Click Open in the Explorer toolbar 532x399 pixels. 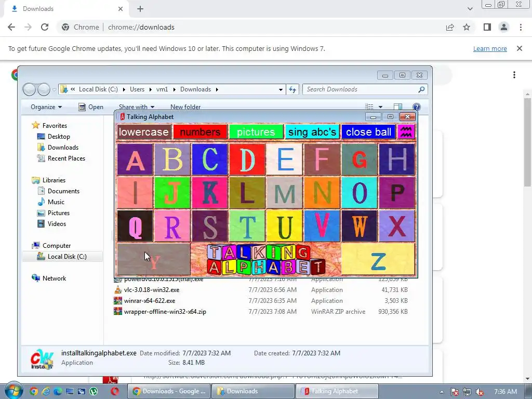(x=91, y=107)
